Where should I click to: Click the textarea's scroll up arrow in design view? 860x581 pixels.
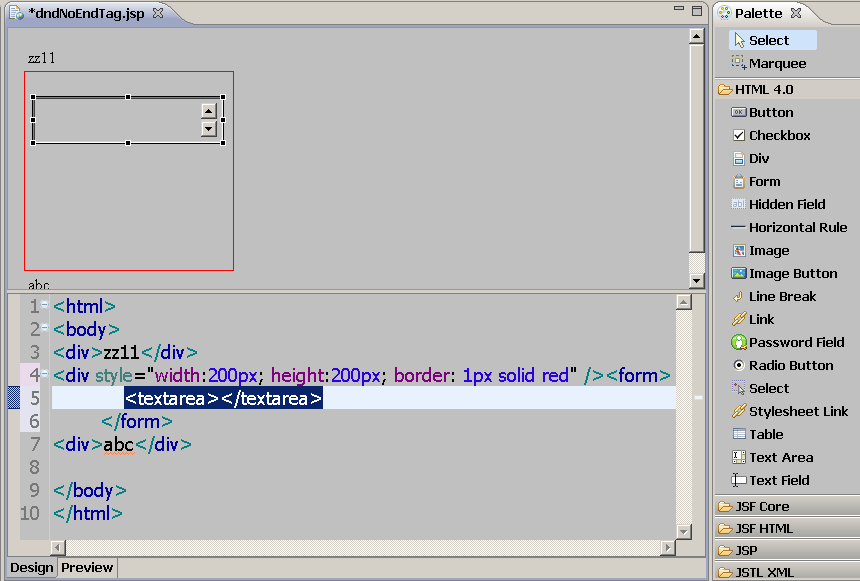208,111
